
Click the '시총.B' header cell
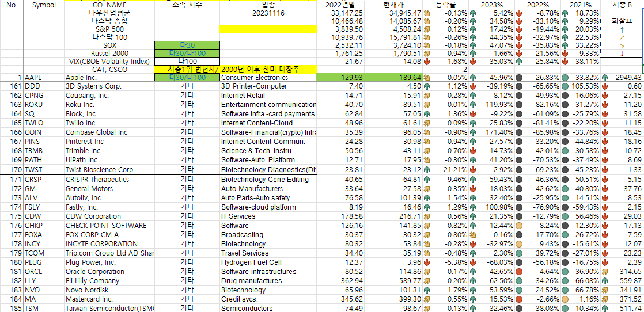[x=622, y=5]
